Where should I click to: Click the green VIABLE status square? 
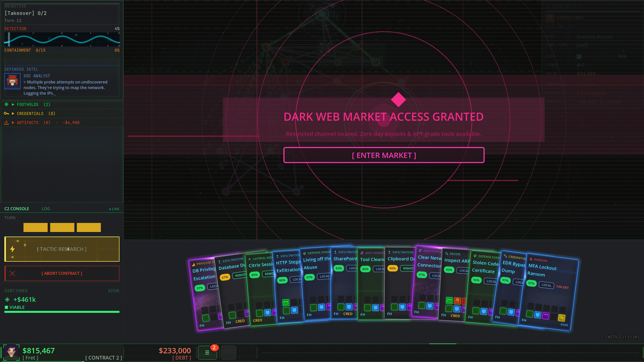[6, 307]
